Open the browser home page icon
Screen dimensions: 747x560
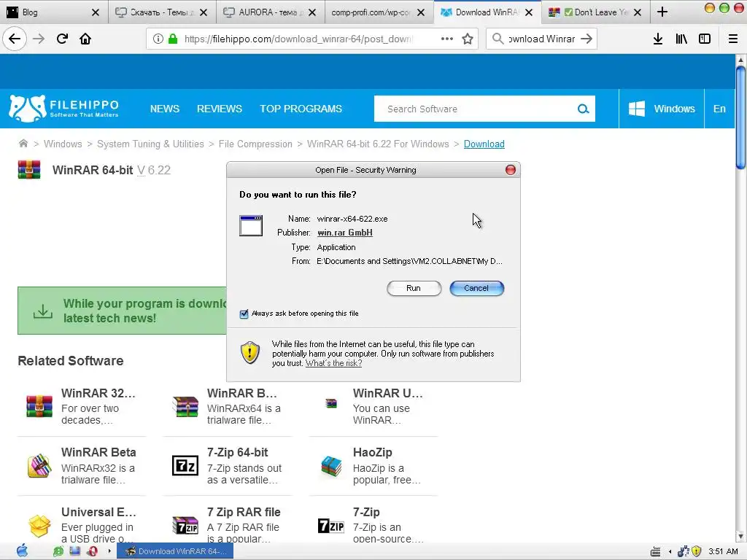point(85,39)
